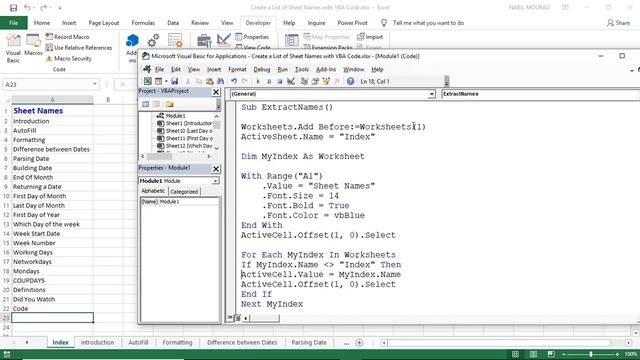Screen dimensions: 640x360
Task: Open Project Explorer icon in VBA toolbar
Action: (304, 81)
